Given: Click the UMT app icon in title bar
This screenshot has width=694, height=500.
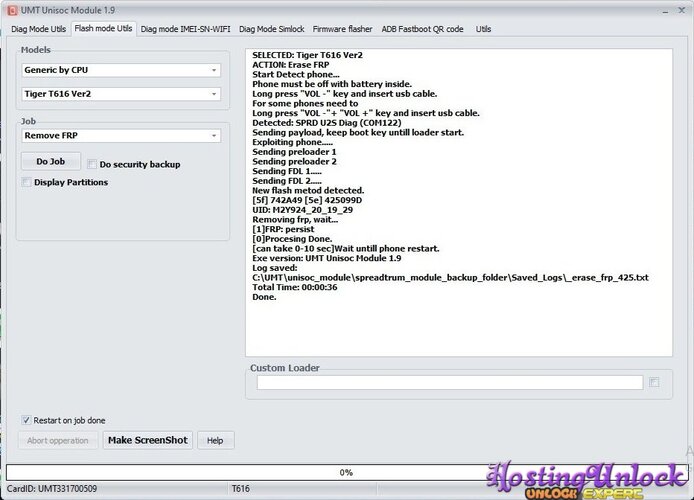Looking at the screenshot, I should coord(12,10).
